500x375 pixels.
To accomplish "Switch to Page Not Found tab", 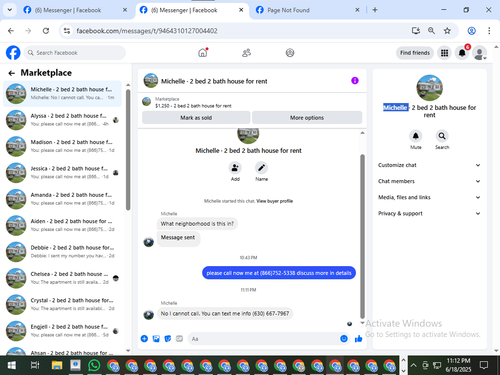I will [x=307, y=10].
